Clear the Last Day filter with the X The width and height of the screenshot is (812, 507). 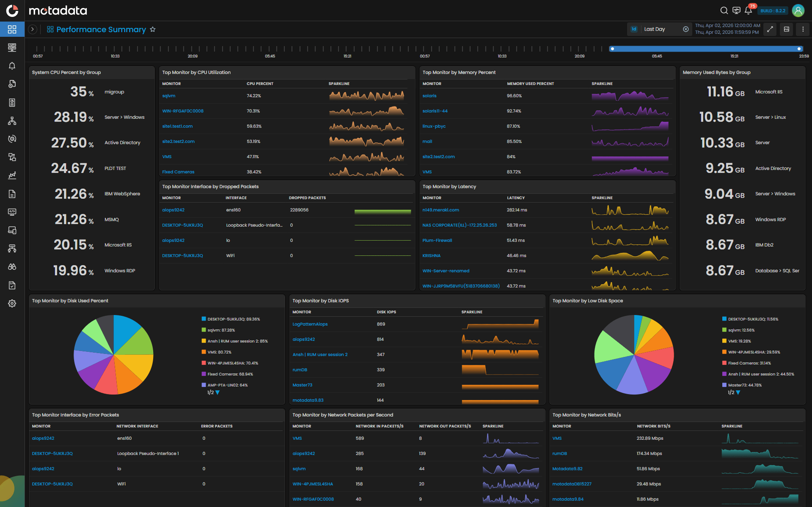(x=686, y=29)
